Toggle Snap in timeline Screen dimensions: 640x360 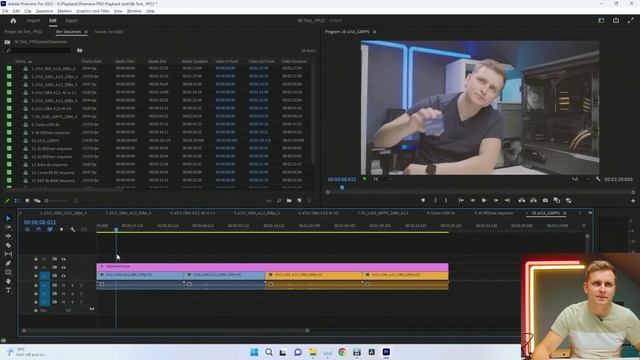tap(38, 229)
